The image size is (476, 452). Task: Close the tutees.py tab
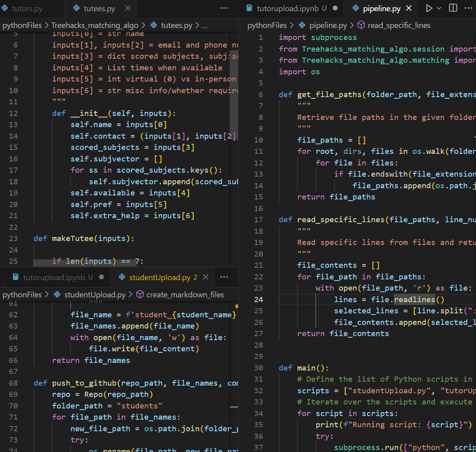coord(128,8)
